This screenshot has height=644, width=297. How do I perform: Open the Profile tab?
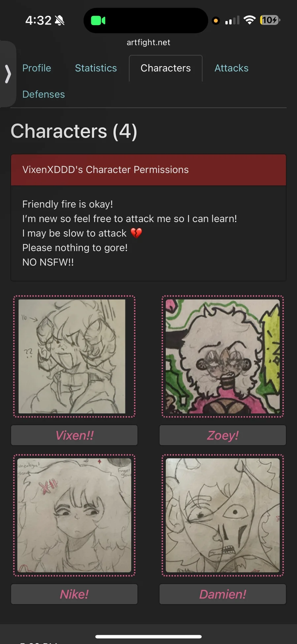[x=37, y=68]
